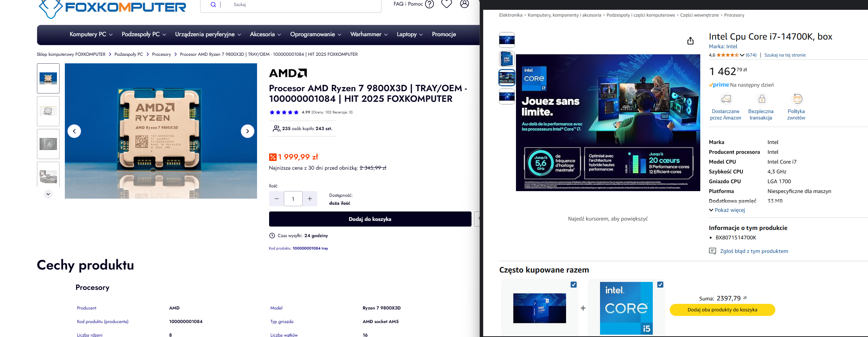Image resolution: width=868 pixels, height=337 pixels.
Task: Expand the Urządzenia peryferyjne menu
Action: (208, 34)
